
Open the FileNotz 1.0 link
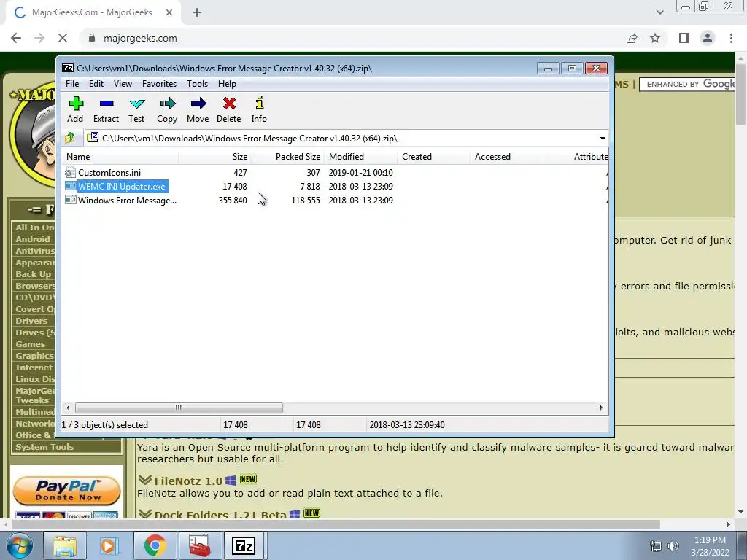click(188, 481)
